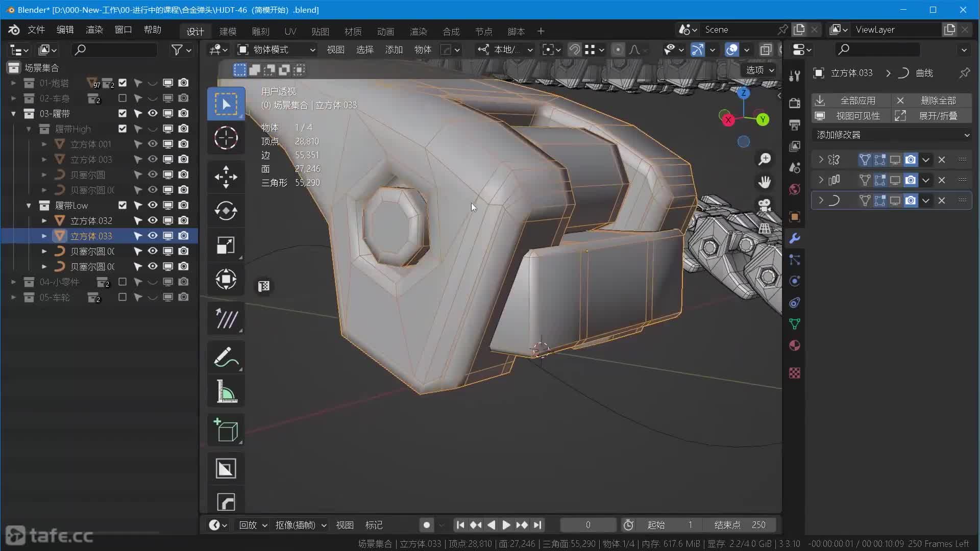The height and width of the screenshot is (551, 980).
Task: Hide 立方体.032 with its eye icon
Action: (153, 220)
